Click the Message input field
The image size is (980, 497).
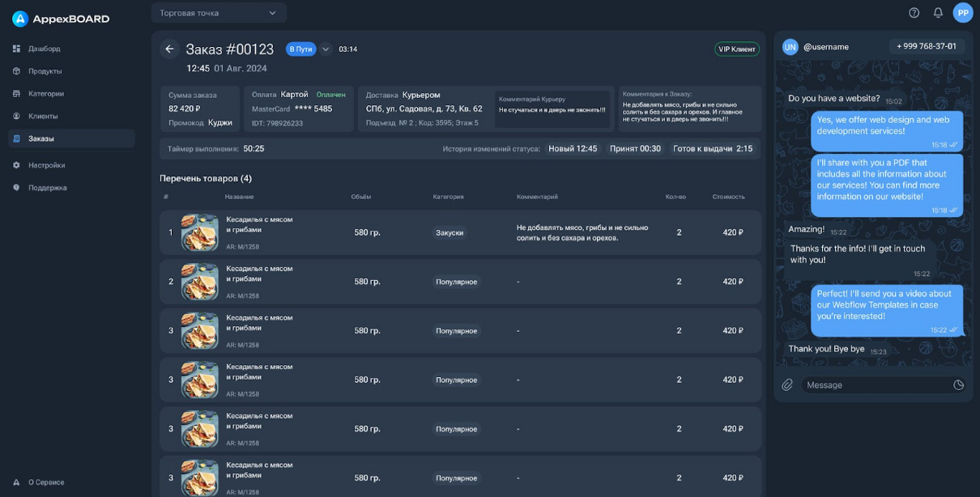pyautogui.click(x=875, y=385)
